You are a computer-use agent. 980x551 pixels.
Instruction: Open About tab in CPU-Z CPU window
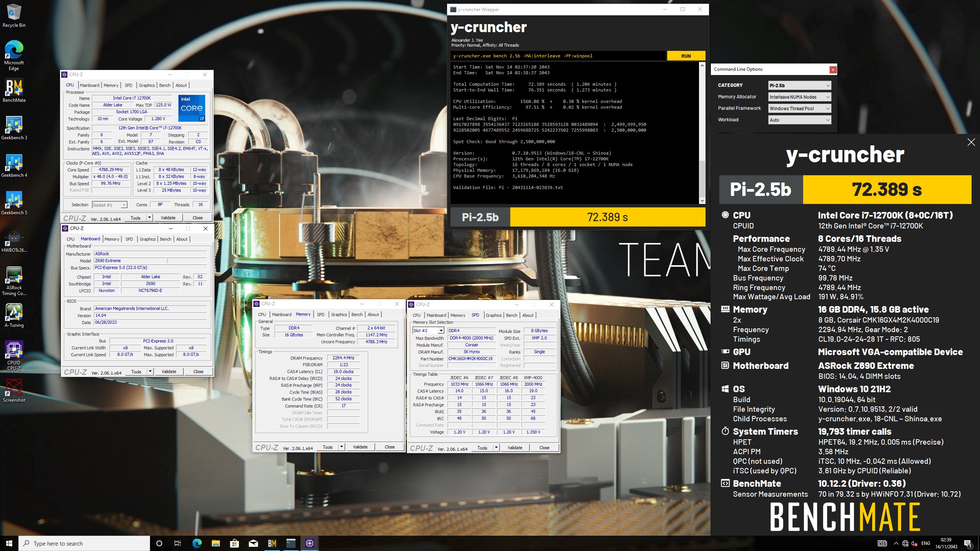coord(181,85)
